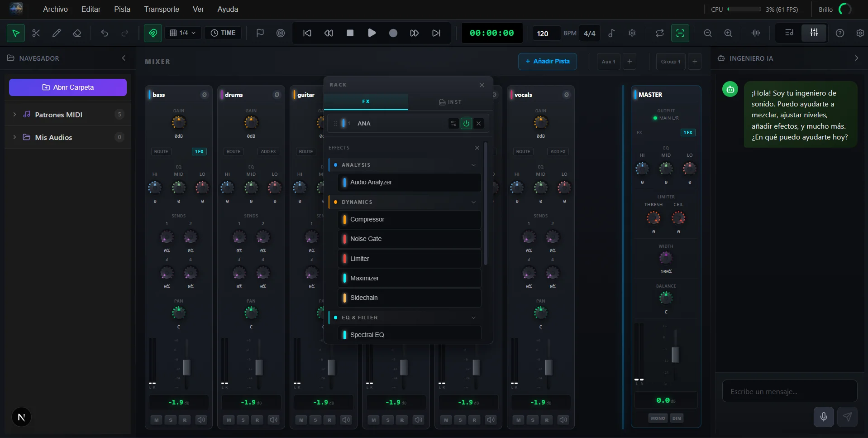Expand the Patrones MIDI folder
This screenshot has height=438, width=868.
[14, 115]
